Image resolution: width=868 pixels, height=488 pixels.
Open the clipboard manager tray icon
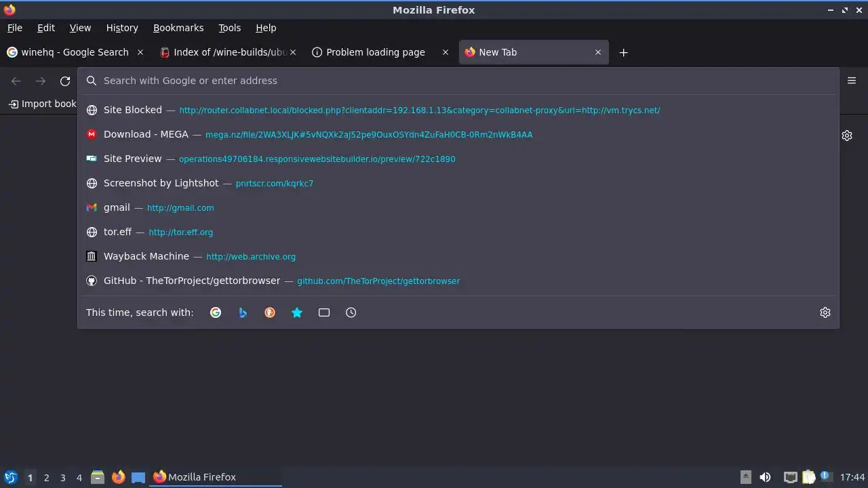click(808, 477)
